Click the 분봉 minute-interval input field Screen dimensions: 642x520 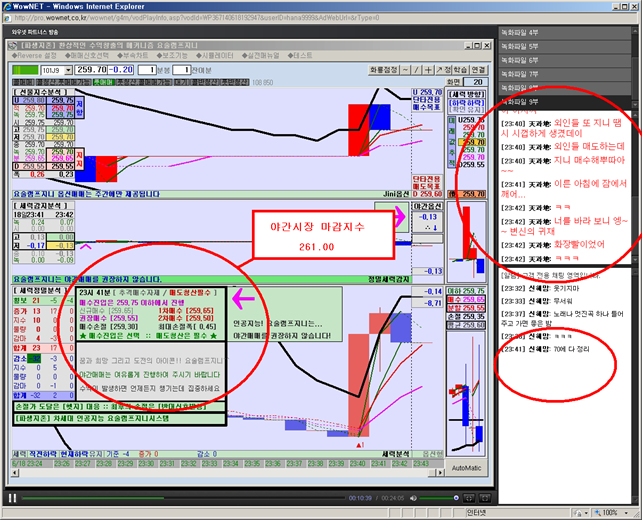pos(147,70)
